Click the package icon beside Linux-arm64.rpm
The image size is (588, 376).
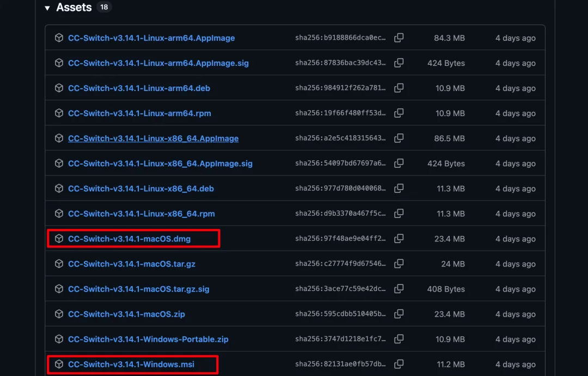coord(59,113)
